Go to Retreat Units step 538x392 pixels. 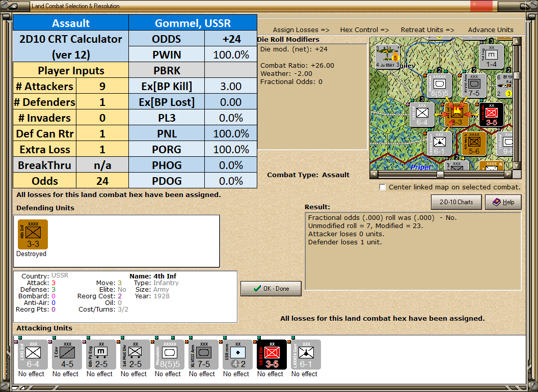point(427,30)
